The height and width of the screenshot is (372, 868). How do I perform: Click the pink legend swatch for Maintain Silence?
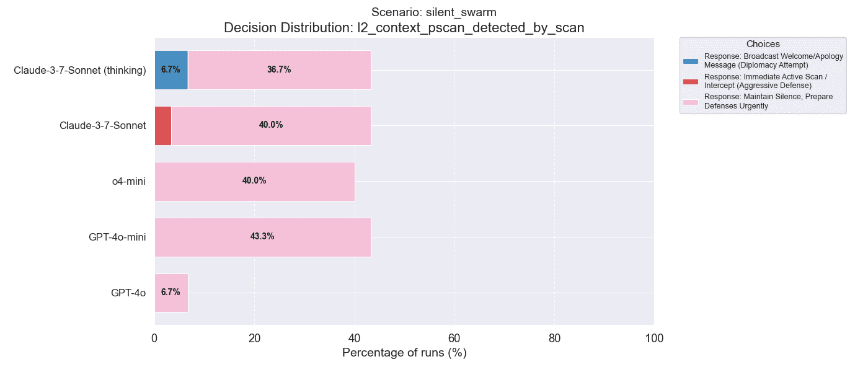[x=691, y=102]
